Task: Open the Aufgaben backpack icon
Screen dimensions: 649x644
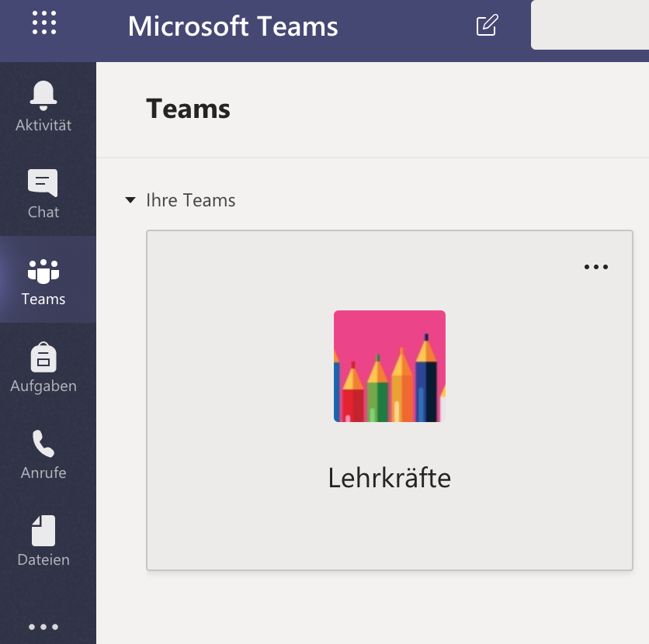Action: point(43,357)
